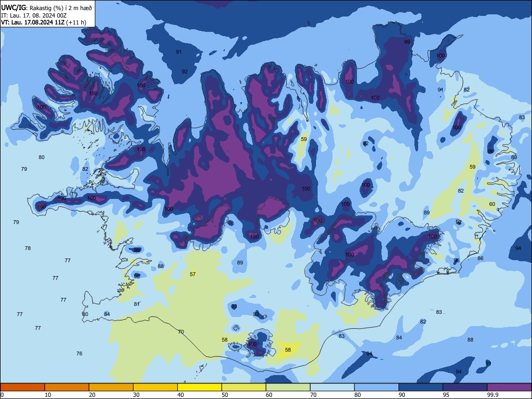Select the purple above-99.9 legend swatch
This screenshot has height=399, width=532.
[x=509, y=387]
